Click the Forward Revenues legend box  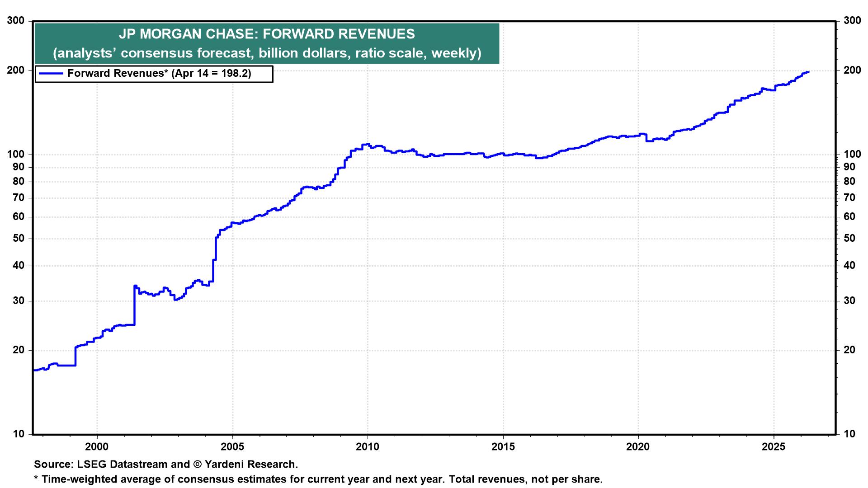click(x=154, y=74)
